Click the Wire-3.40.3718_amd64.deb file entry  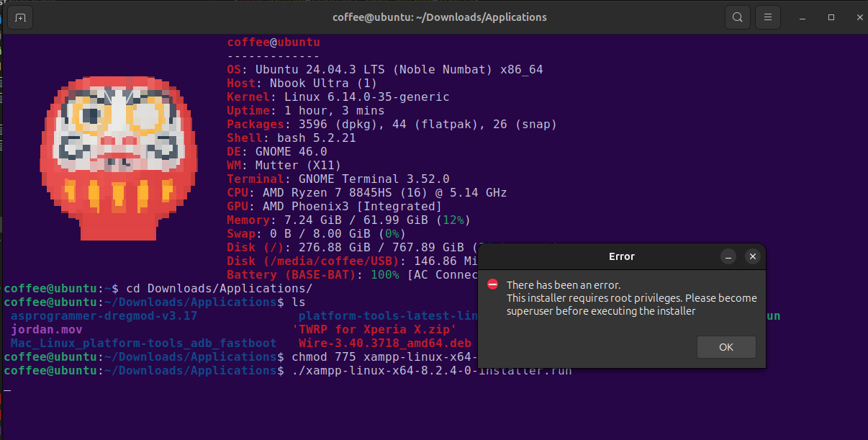[384, 343]
